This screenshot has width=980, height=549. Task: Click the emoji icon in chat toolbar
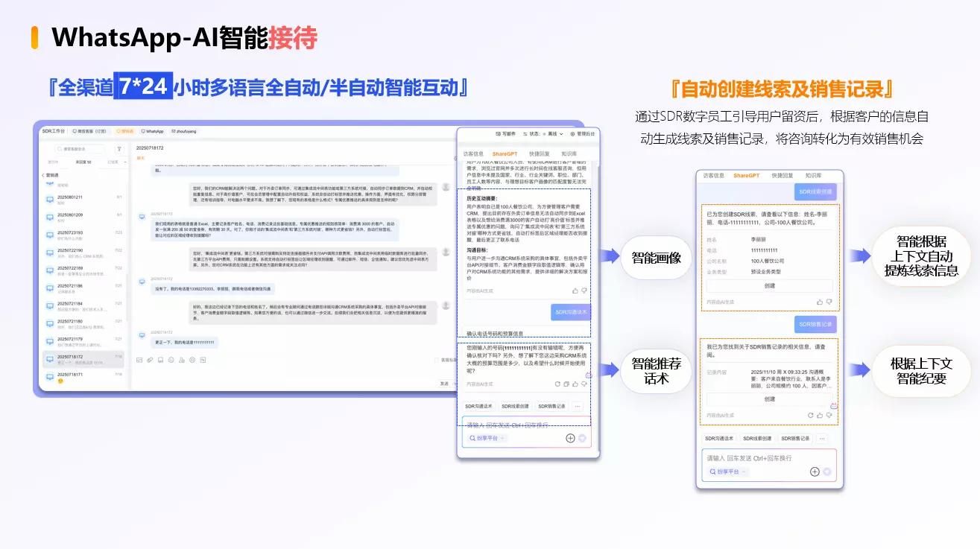tap(171, 360)
